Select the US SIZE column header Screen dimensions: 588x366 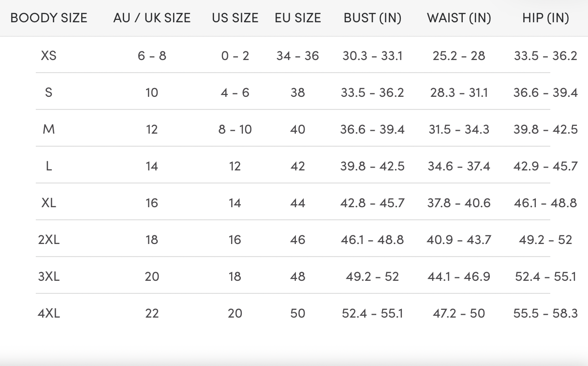235,18
